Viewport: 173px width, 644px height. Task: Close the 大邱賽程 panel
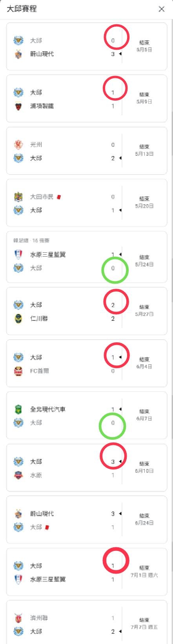(x=161, y=9)
